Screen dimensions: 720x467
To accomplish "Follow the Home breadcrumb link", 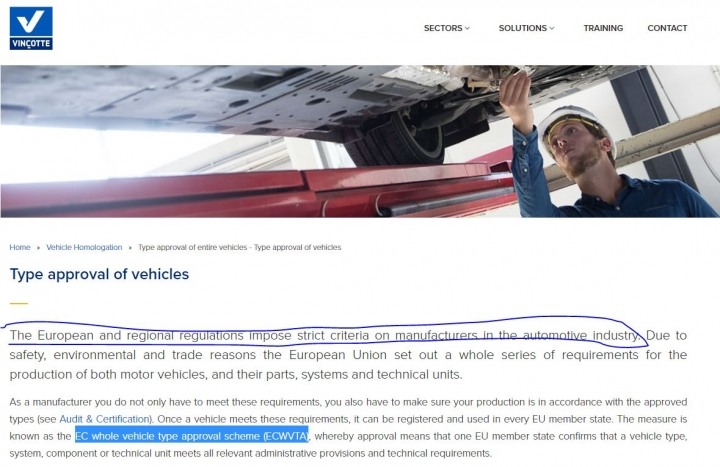I will click(x=20, y=248).
